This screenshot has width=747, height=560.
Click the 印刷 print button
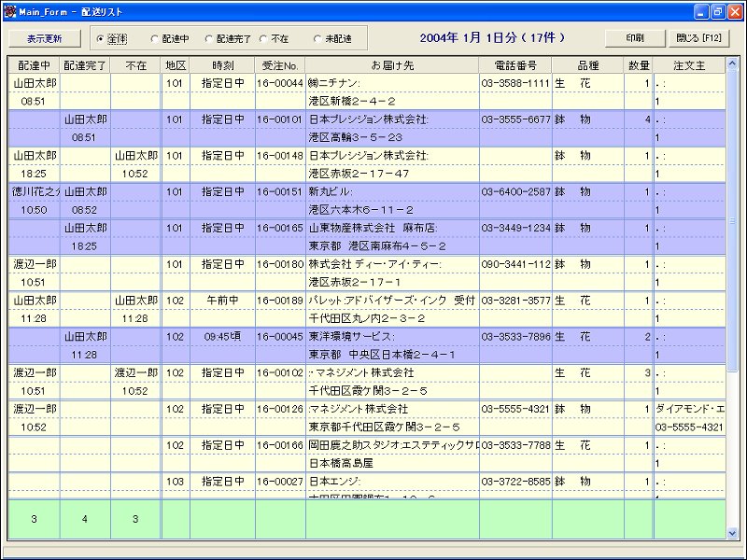tap(635, 38)
